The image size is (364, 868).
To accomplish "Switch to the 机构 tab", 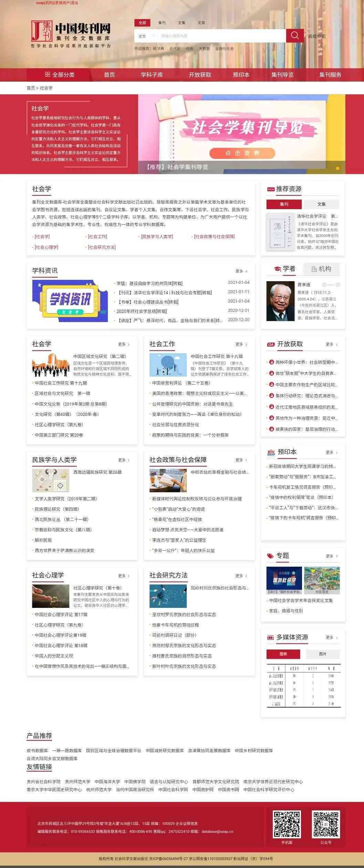I will [321, 269].
